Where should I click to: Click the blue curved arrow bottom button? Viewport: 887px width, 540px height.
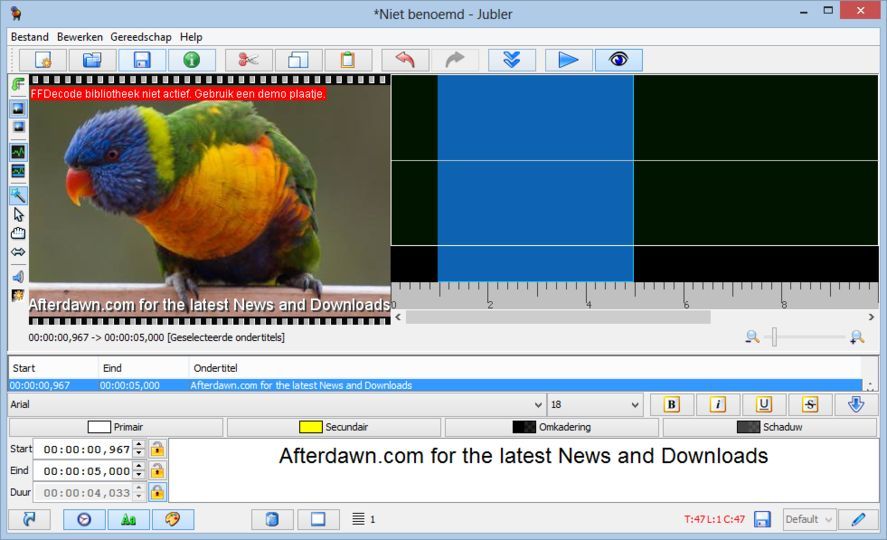(x=29, y=519)
